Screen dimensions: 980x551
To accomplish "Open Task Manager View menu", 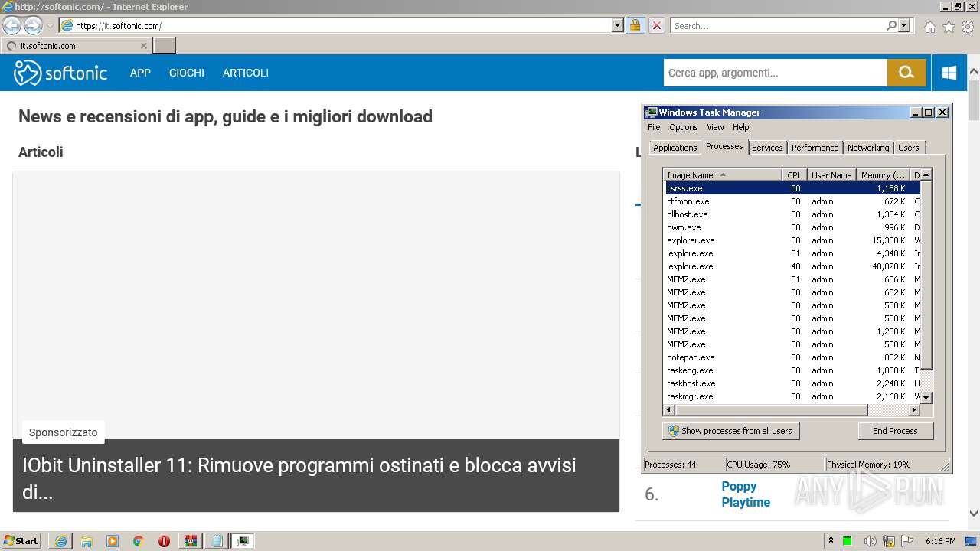I will tap(715, 127).
